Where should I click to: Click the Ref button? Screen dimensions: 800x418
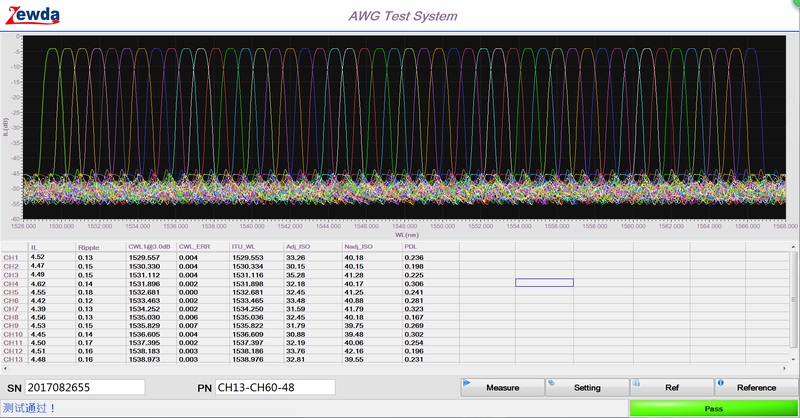(672, 387)
